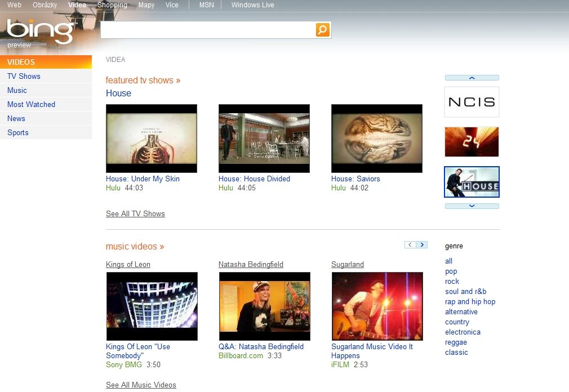Click iFILM source text
This screenshot has height=392, width=569.
pos(340,365)
